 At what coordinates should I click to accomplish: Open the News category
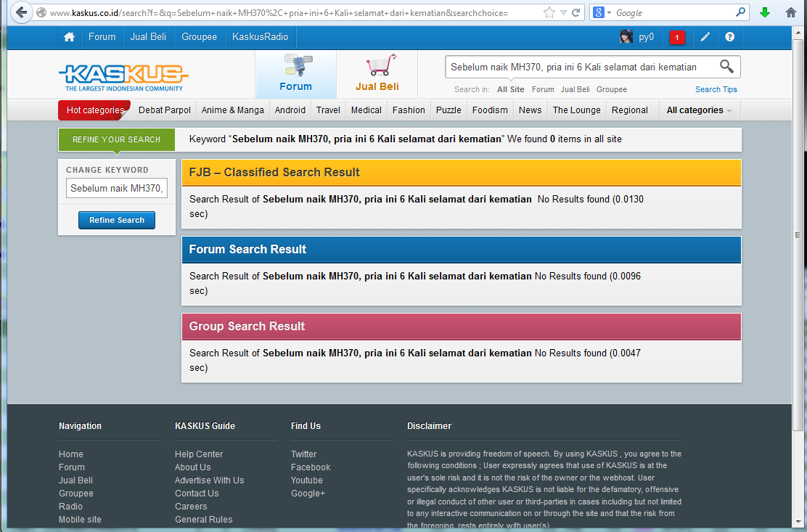pos(530,110)
